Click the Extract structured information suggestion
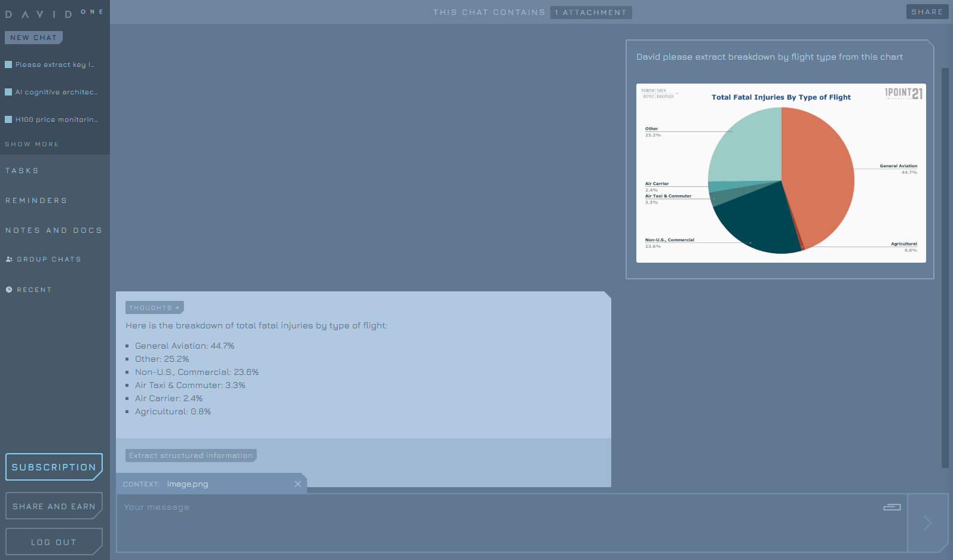This screenshot has height=560, width=953. (191, 456)
